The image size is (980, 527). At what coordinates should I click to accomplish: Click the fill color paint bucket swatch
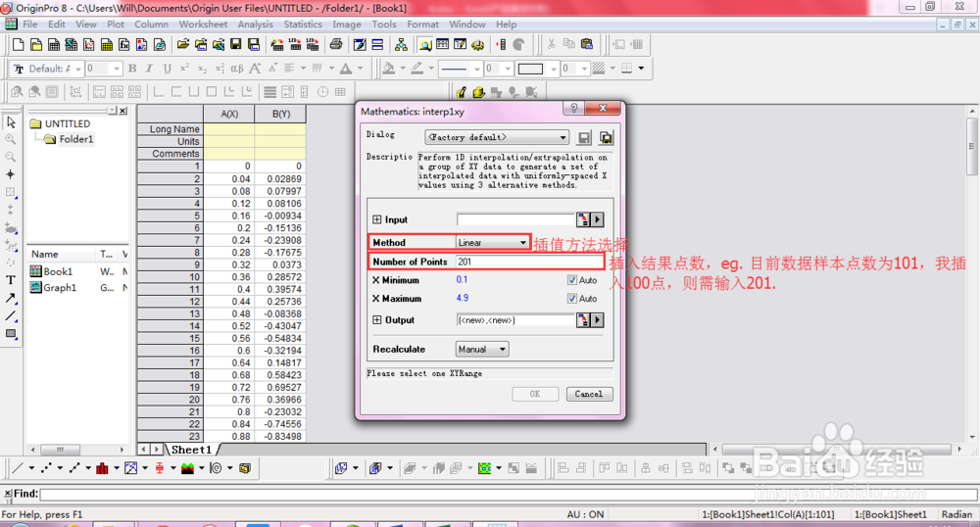389,68
